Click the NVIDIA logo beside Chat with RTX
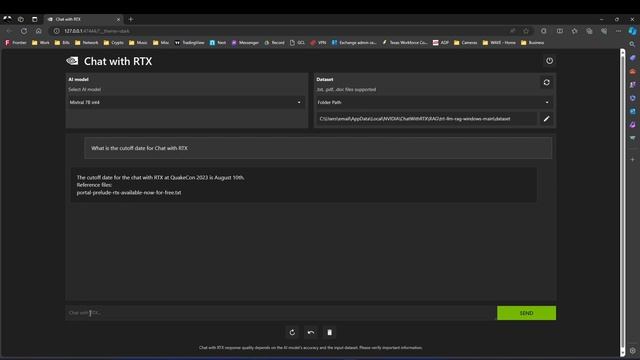Viewport: 640px width, 360px height. 72,61
